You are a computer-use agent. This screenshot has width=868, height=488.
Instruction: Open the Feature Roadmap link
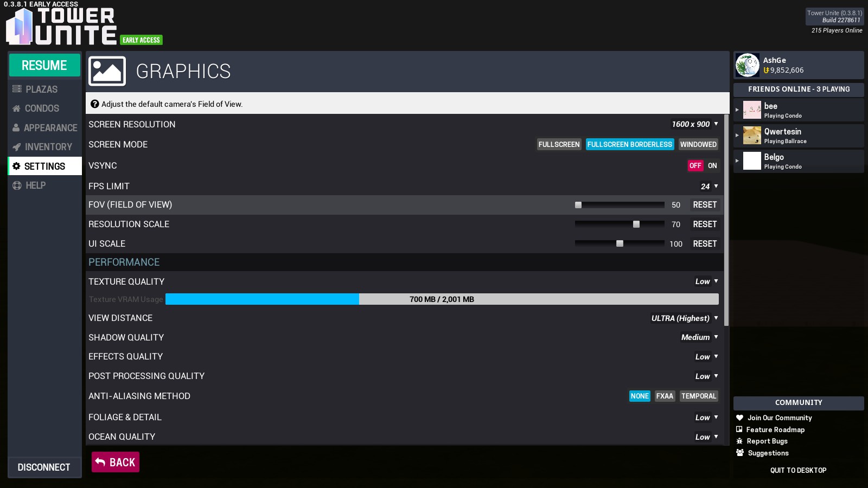[775, 429]
